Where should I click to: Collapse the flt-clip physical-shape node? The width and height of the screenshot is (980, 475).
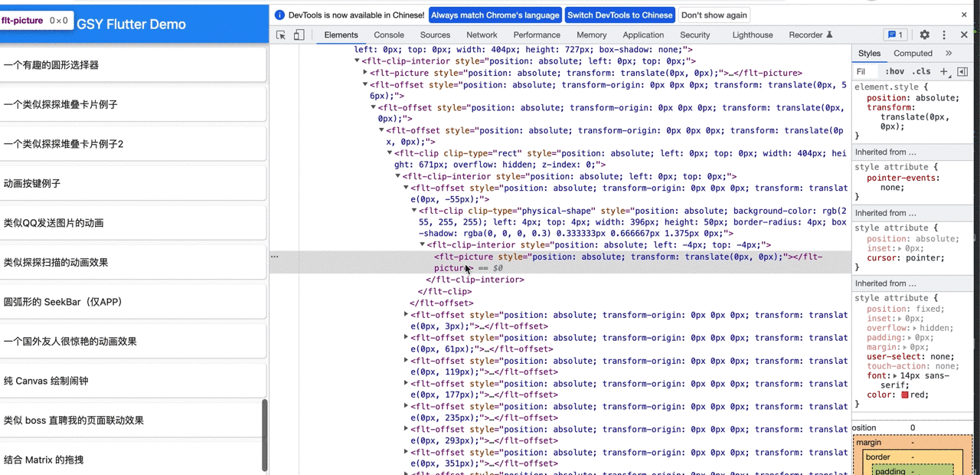414,211
